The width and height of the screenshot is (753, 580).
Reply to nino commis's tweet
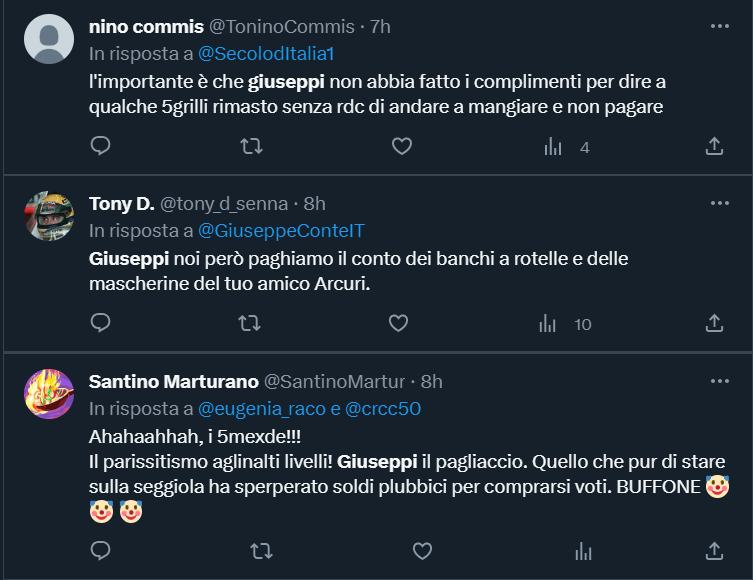tap(100, 147)
